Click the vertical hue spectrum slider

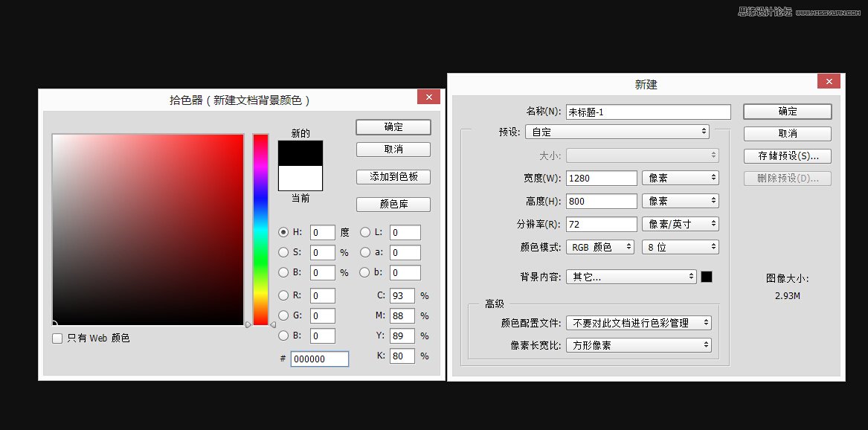tap(260, 229)
